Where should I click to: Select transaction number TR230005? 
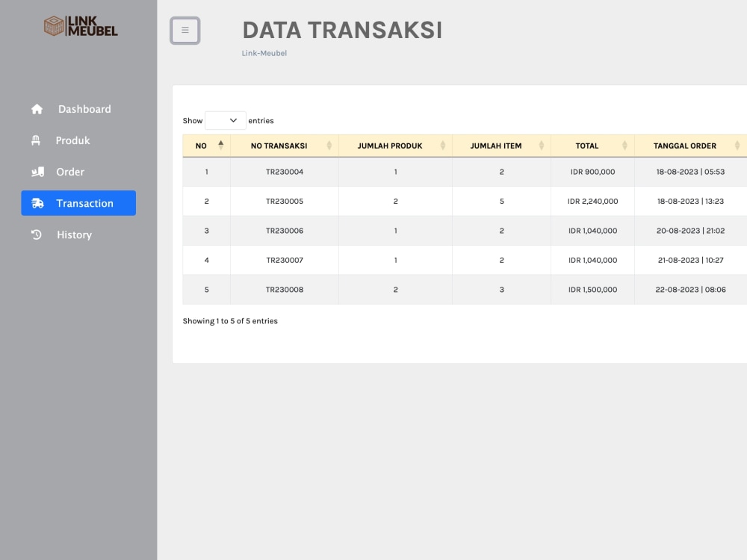click(285, 202)
